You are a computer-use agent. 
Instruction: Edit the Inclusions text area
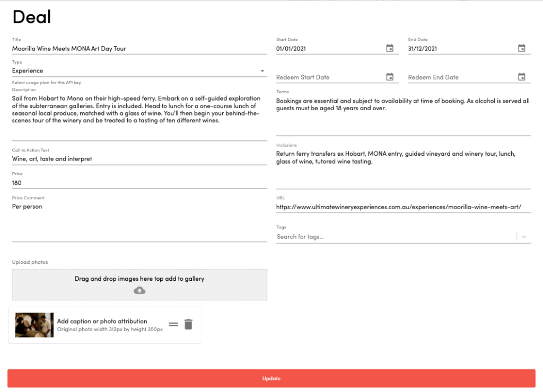pyautogui.click(x=404, y=169)
